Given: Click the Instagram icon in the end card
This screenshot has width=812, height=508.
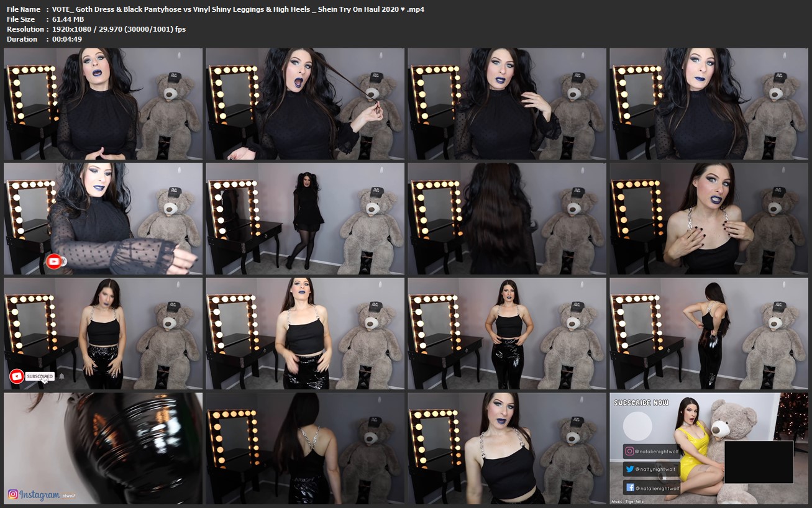Looking at the screenshot, I should [x=629, y=452].
